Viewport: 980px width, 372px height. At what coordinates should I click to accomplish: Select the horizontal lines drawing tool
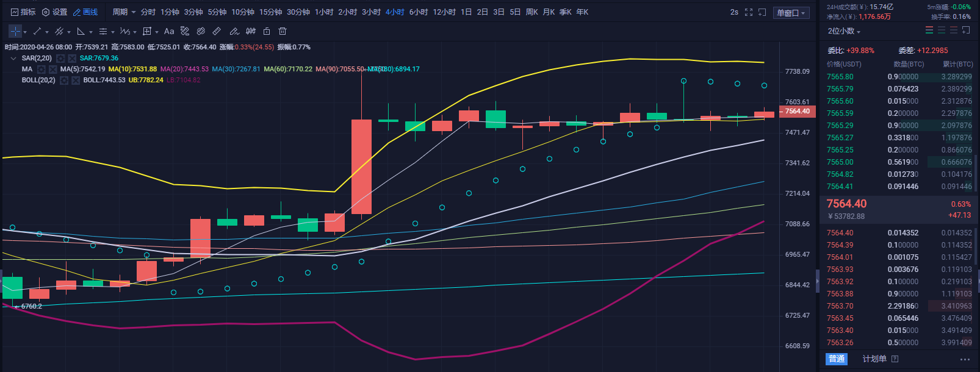click(103, 31)
